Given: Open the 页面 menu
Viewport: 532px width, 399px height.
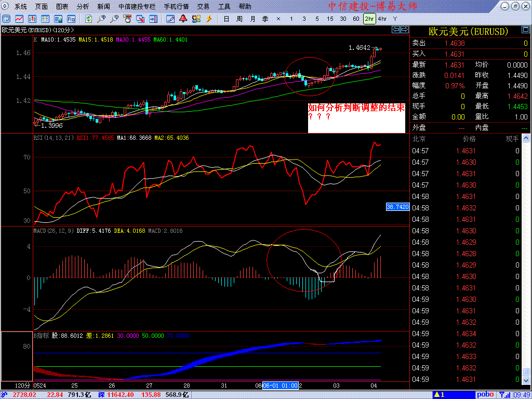Looking at the screenshot, I should [x=42, y=6].
